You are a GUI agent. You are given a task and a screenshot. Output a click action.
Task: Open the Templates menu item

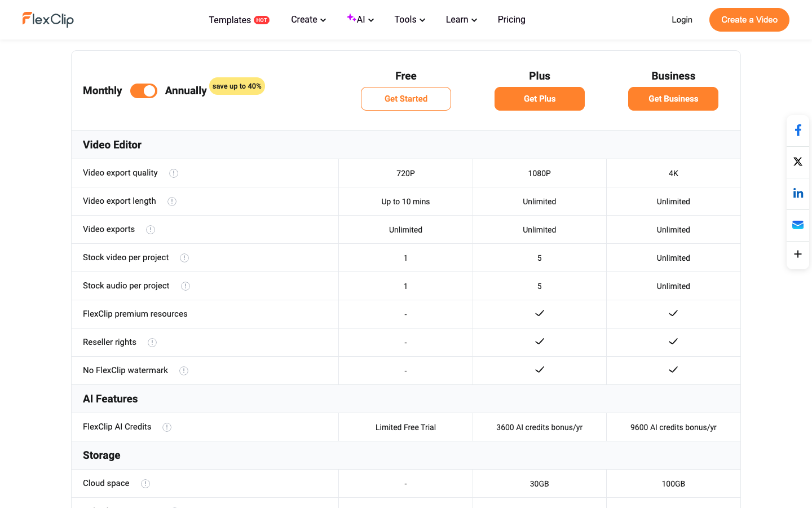click(230, 20)
